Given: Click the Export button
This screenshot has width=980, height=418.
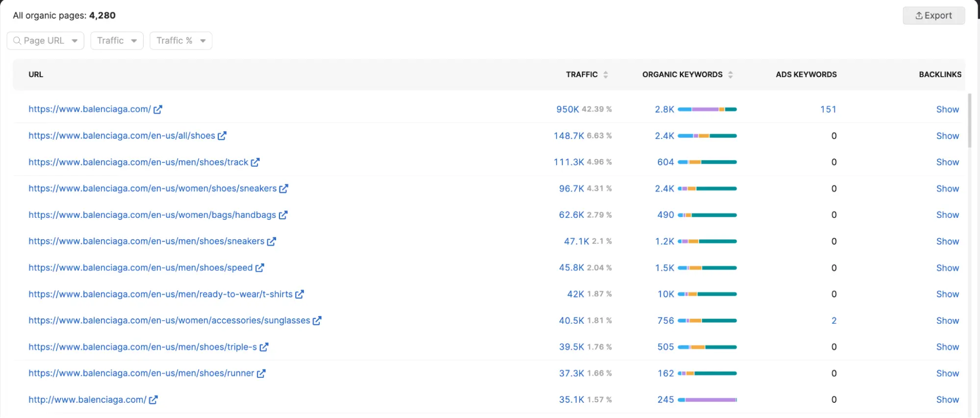Looking at the screenshot, I should 933,16.
